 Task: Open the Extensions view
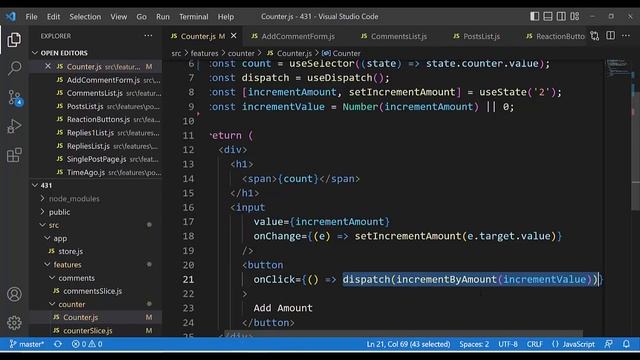(14, 155)
